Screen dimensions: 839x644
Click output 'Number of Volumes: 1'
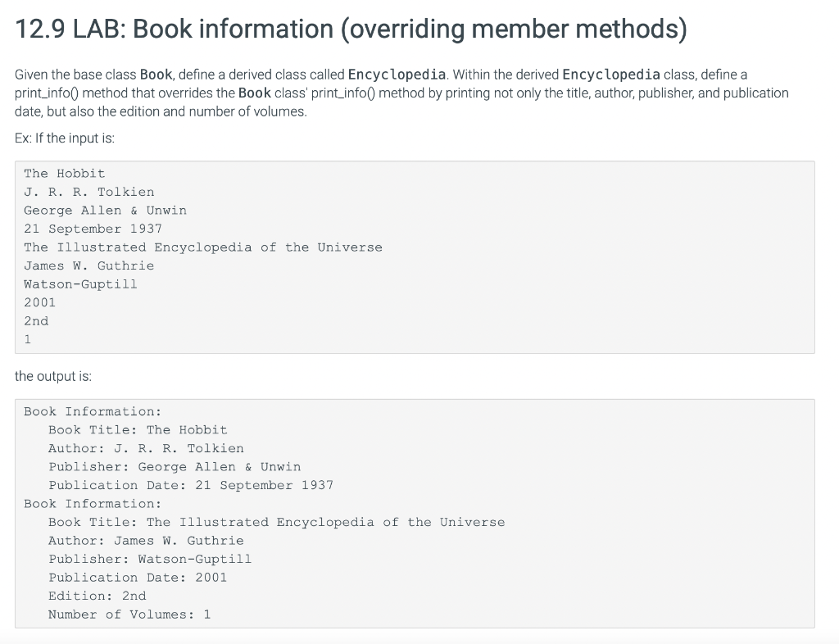coord(129,615)
